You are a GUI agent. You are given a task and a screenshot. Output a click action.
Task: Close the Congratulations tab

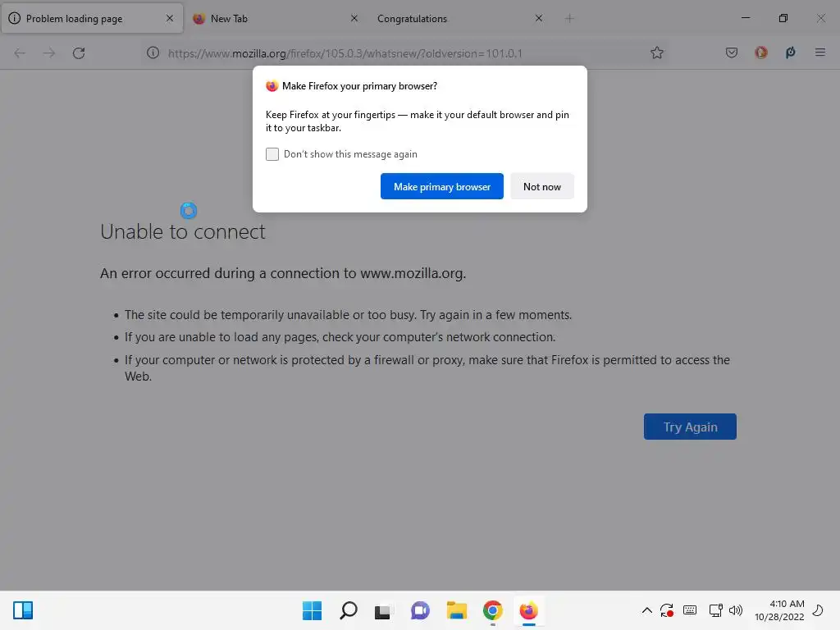coord(539,18)
